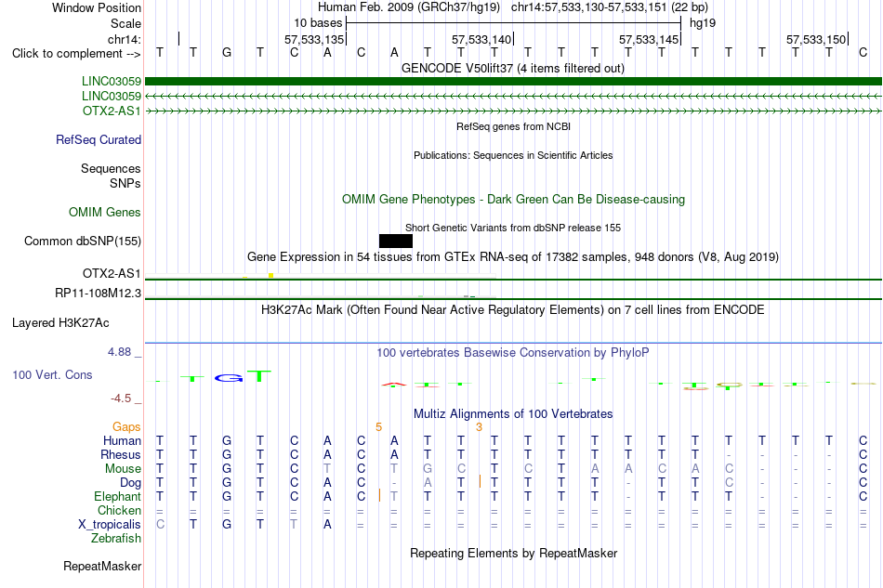
Task: Click the OTX2-AS1 GTEx expression row label
Action: pyautogui.click(x=112, y=273)
